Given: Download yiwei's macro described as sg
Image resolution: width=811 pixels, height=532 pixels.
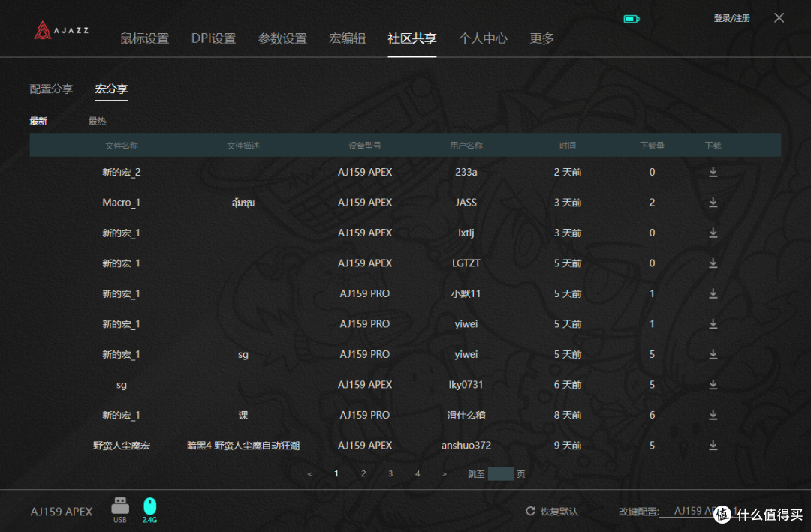Looking at the screenshot, I should [713, 355].
